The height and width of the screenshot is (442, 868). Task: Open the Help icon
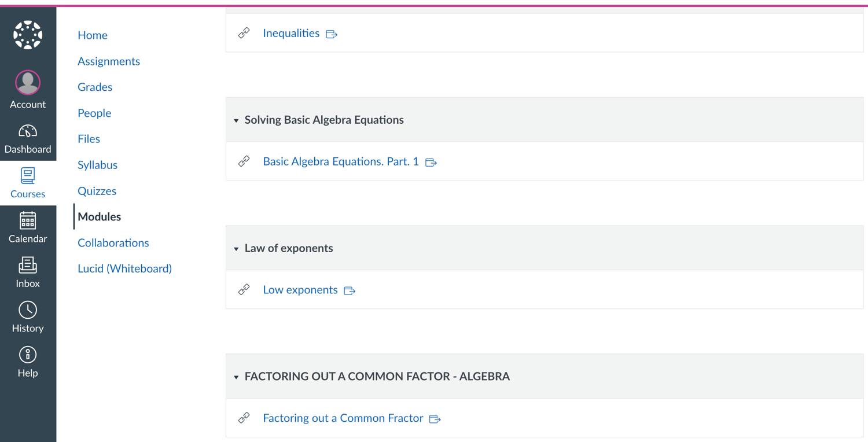click(x=28, y=355)
